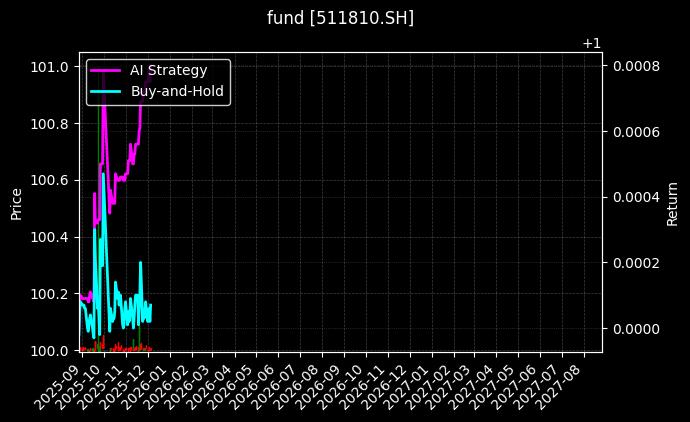
Task: Click the 100.4 price tick label
Action: [49, 238]
